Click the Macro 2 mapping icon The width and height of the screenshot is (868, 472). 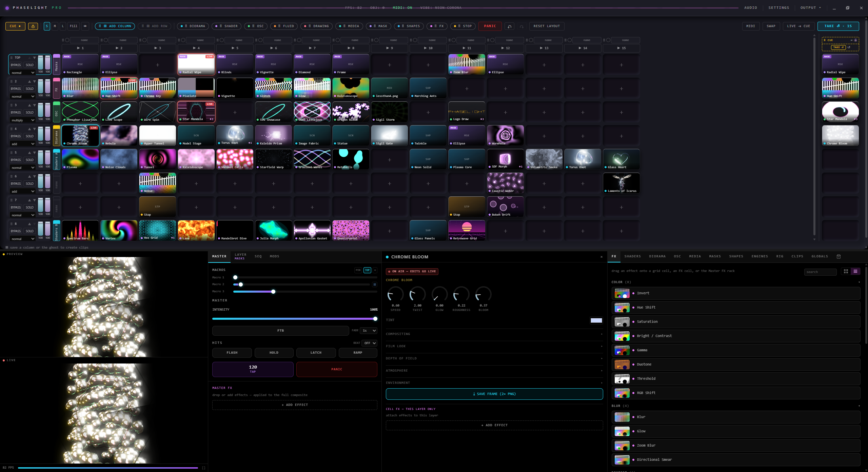click(375, 284)
